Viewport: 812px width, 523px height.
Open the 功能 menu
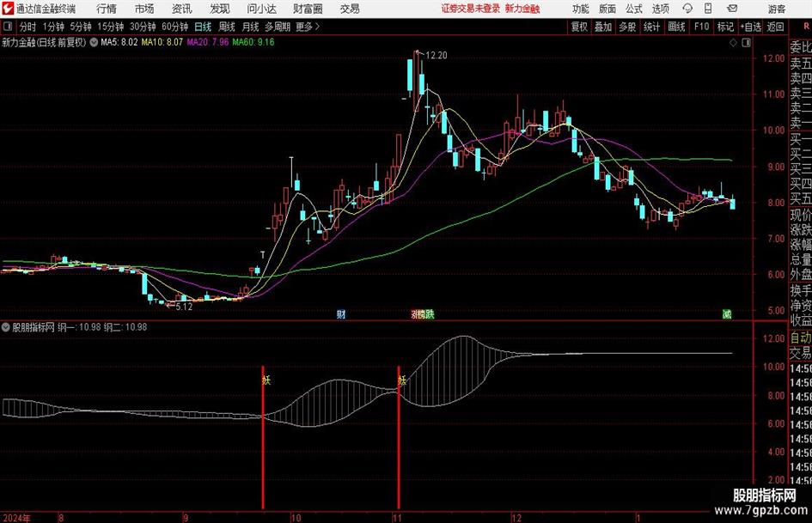[581, 9]
